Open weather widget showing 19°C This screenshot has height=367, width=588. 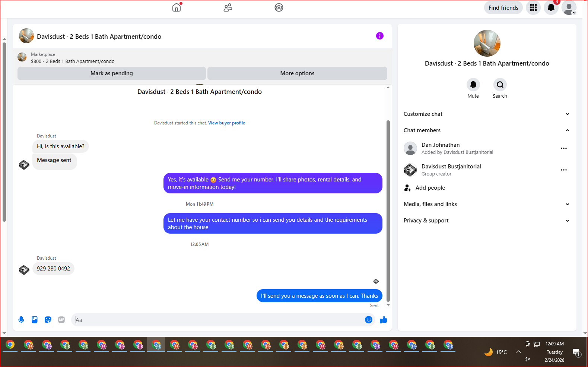coord(496,352)
